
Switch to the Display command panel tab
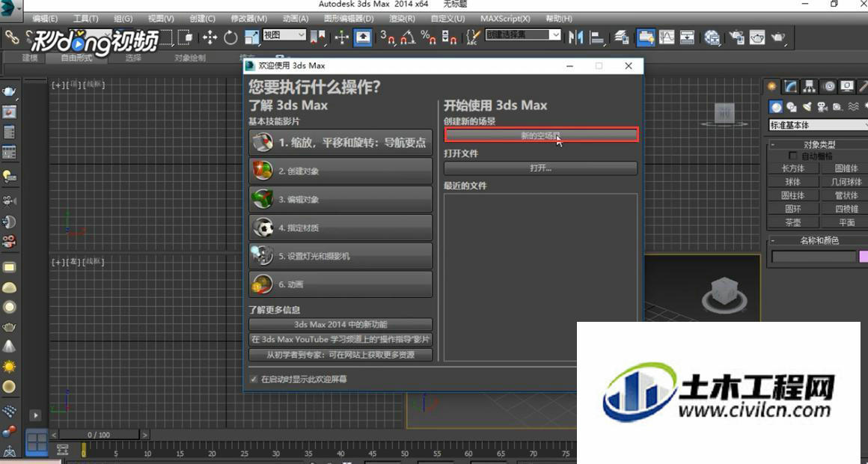tap(847, 86)
